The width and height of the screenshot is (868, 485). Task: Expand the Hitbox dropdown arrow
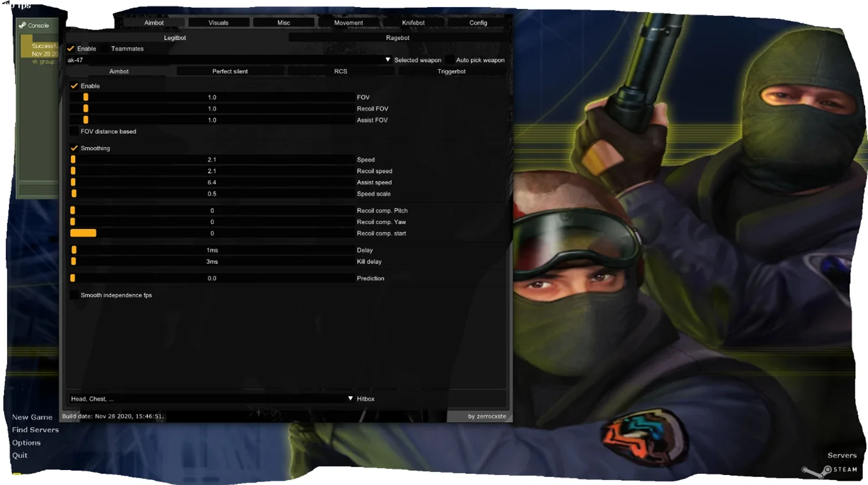351,399
